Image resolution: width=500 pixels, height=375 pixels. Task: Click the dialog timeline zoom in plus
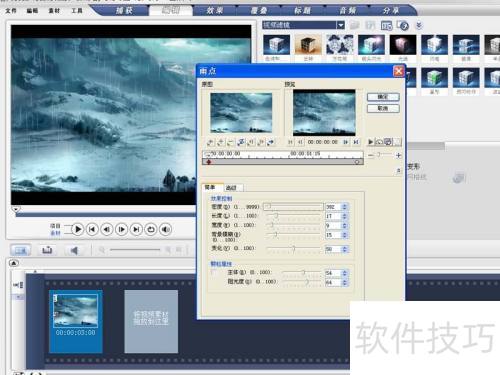coord(398,155)
